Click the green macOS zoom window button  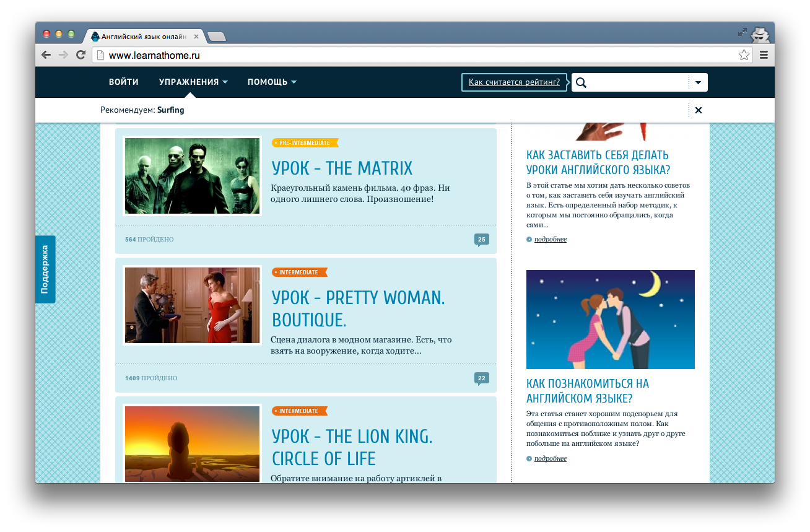coord(71,34)
